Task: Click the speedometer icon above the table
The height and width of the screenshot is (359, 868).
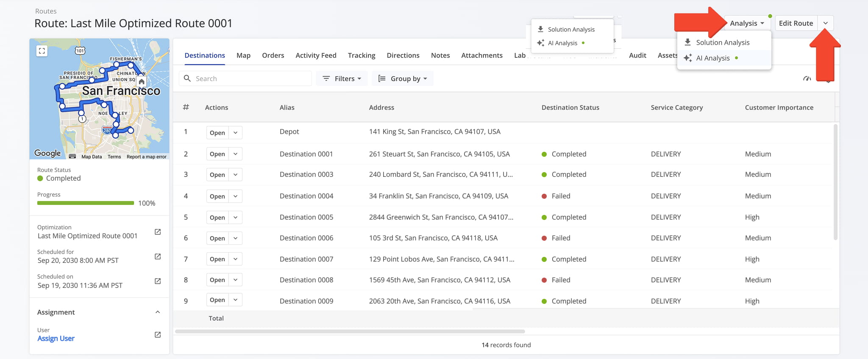Action: point(807,78)
